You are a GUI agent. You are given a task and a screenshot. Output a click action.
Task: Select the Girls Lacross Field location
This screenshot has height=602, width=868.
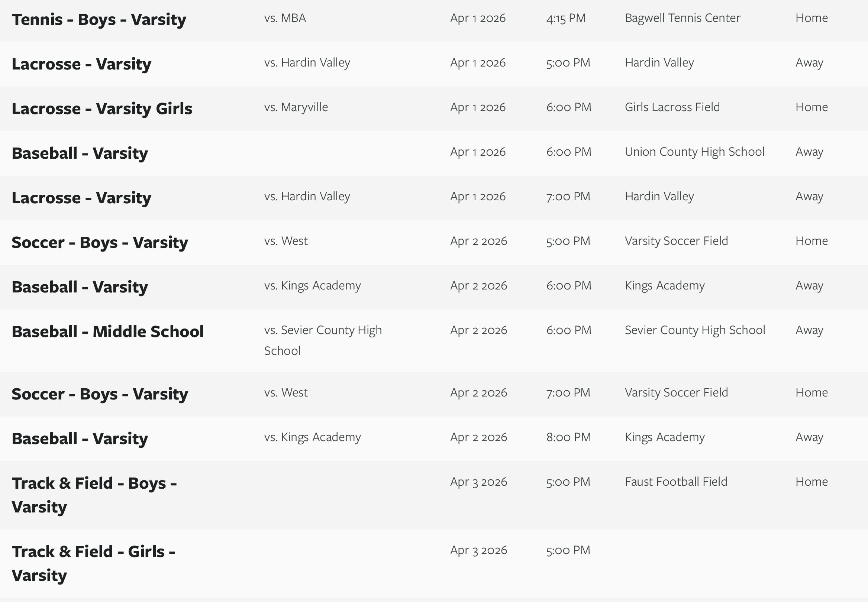coord(672,107)
